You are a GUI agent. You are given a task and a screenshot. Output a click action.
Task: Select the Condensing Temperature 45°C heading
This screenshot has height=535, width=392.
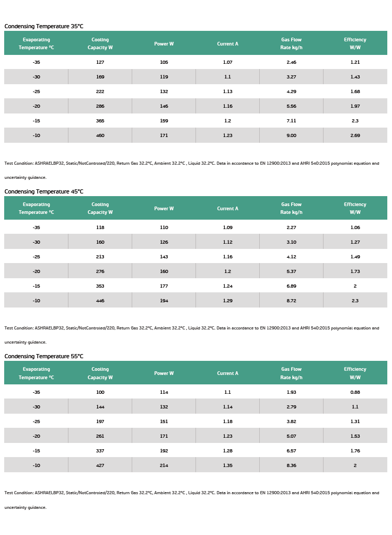click(43, 191)
